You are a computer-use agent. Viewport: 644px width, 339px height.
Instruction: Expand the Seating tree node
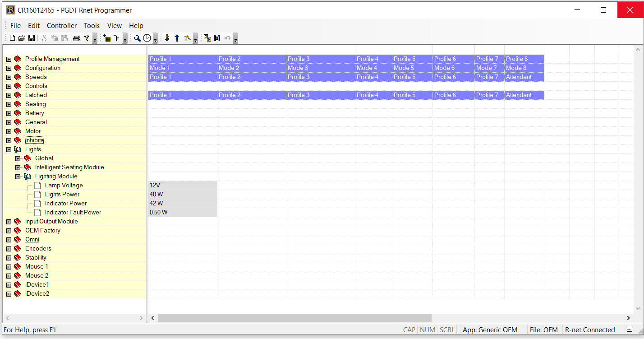click(9, 104)
